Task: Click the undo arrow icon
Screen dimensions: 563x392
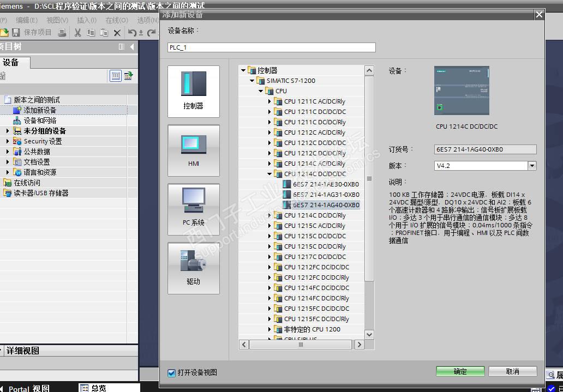Action: (x=132, y=33)
